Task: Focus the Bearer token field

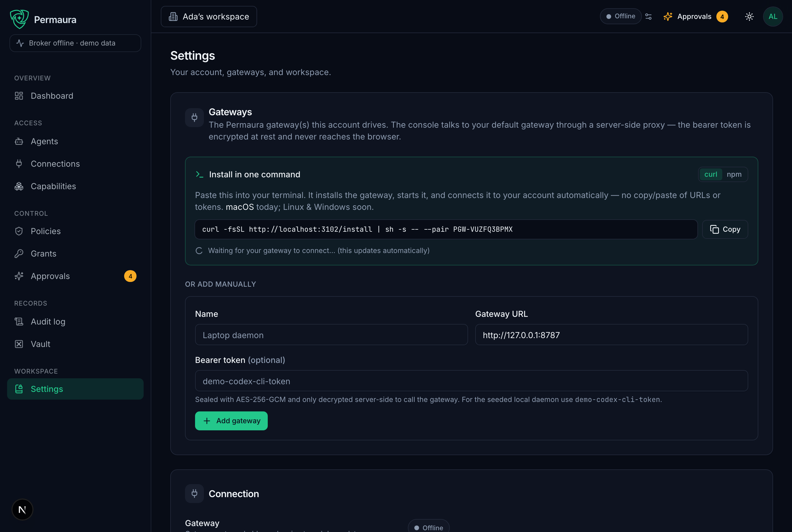Action: [471, 381]
